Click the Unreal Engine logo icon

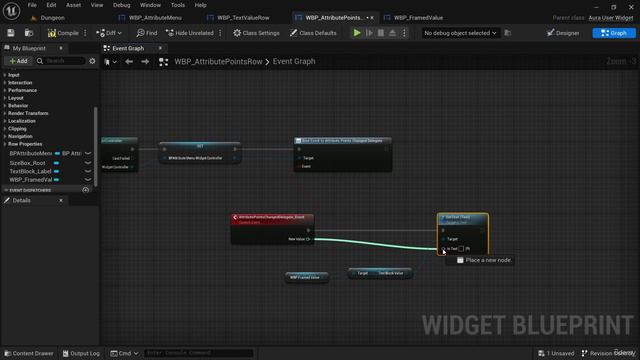tap(11, 11)
